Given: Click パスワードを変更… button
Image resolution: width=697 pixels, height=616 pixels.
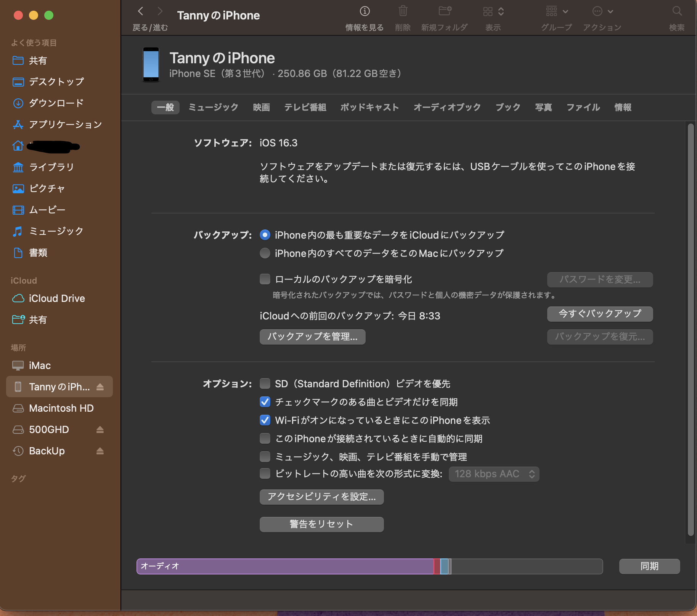Looking at the screenshot, I should point(600,279).
